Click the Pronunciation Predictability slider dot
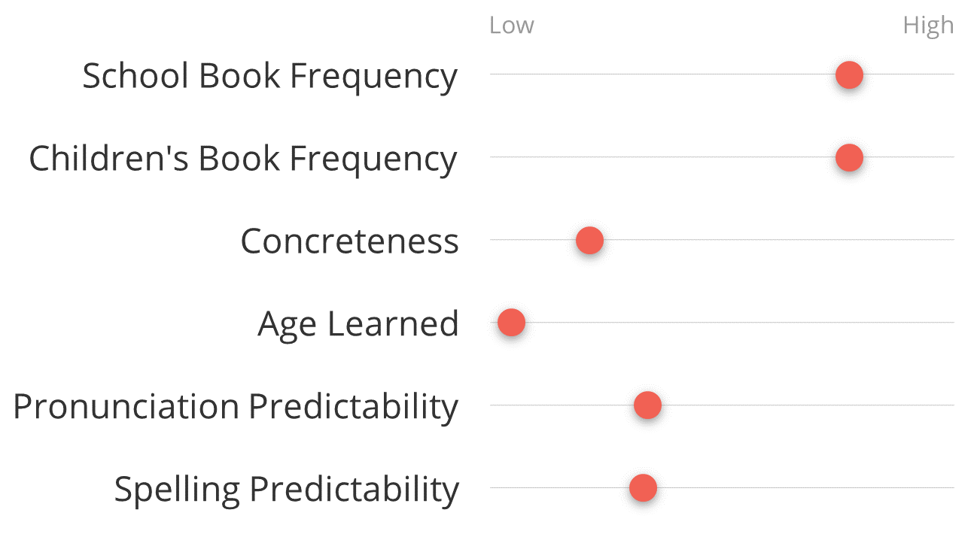 tap(647, 405)
